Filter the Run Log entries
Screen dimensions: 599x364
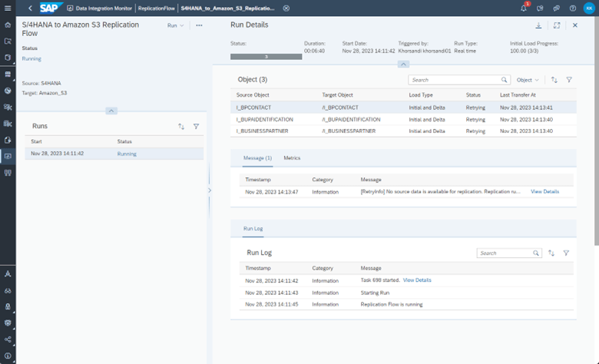[566, 253]
